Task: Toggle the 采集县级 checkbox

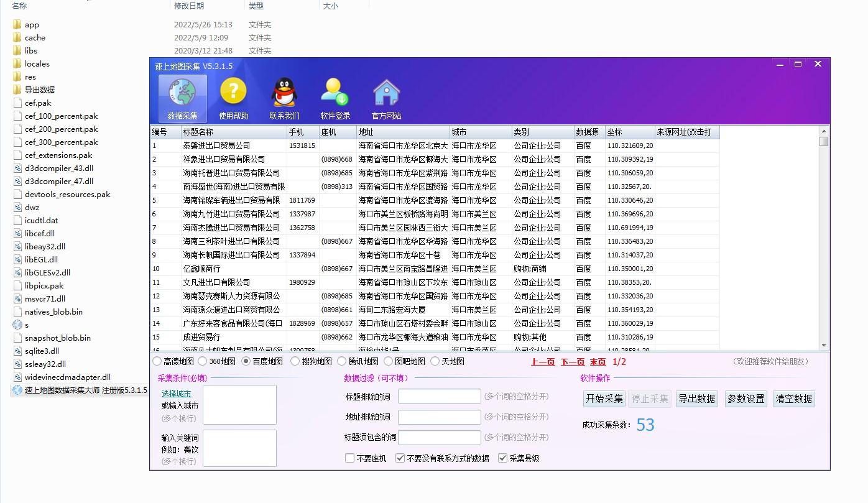Action: click(x=503, y=458)
